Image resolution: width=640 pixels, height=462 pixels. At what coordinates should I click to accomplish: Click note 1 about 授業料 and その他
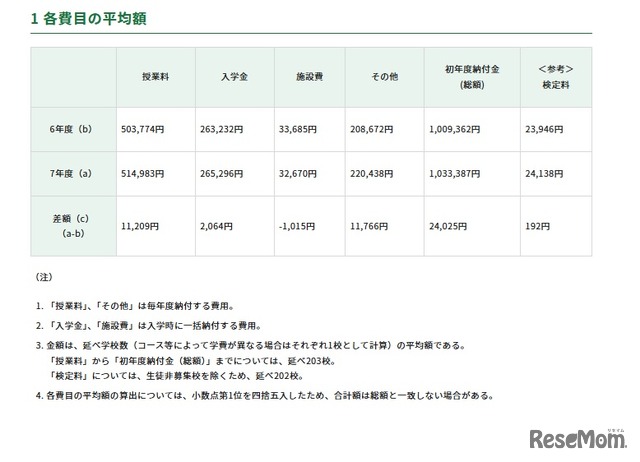135,306
